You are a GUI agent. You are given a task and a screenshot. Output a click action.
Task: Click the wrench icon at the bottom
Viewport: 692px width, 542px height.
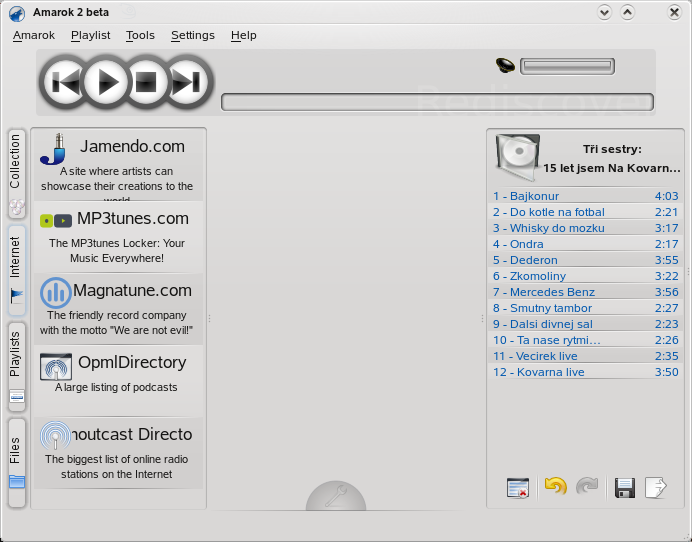pyautogui.click(x=336, y=497)
